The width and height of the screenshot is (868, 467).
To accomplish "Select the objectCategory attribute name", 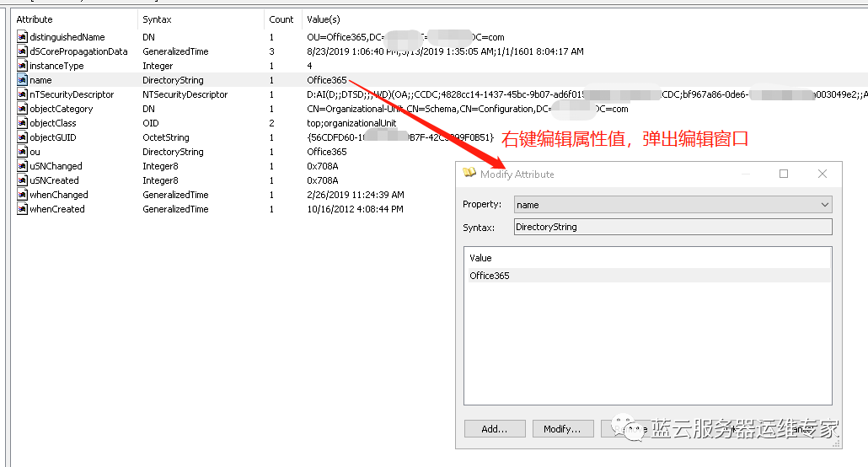I will coord(62,109).
